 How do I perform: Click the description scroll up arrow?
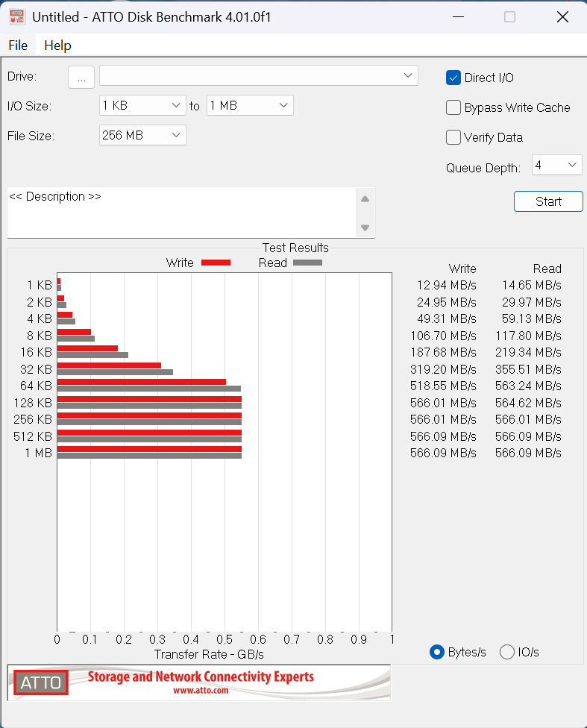pyautogui.click(x=365, y=199)
